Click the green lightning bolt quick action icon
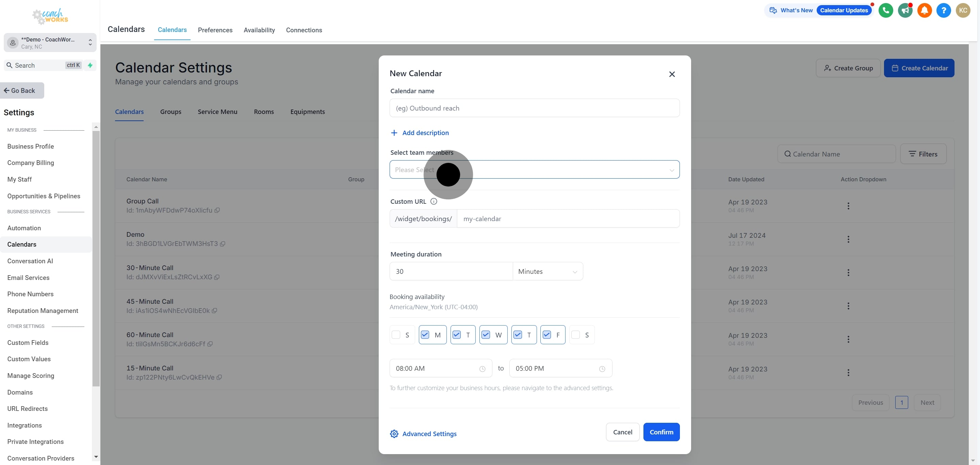The image size is (980, 465). pos(90,65)
